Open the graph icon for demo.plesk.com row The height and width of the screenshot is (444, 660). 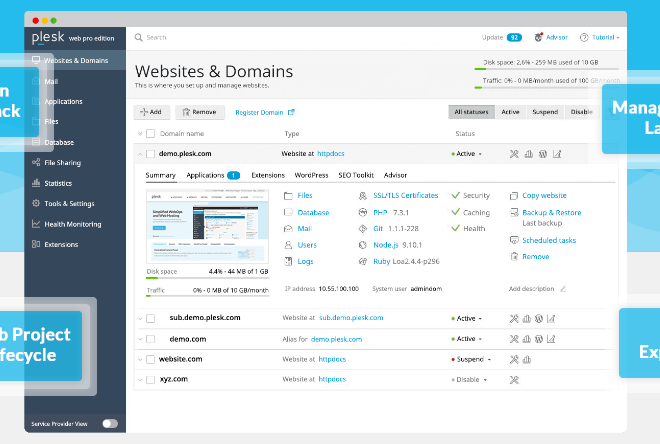click(557, 154)
